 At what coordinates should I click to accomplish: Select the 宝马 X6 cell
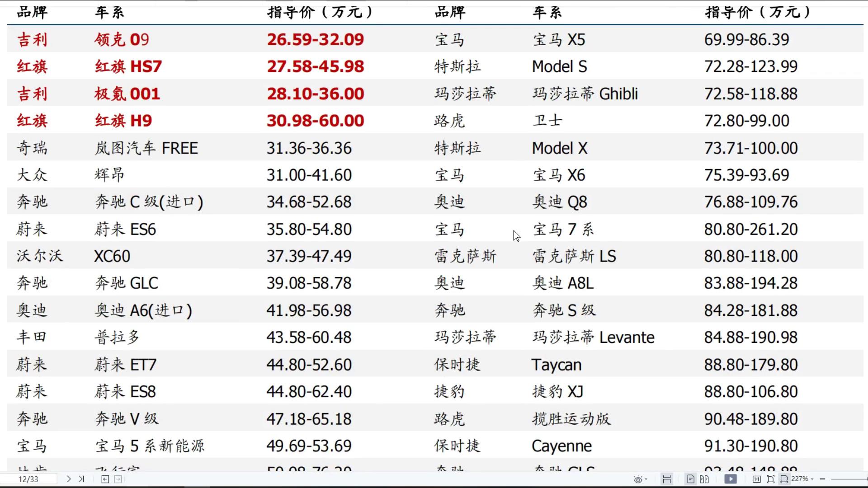559,175
